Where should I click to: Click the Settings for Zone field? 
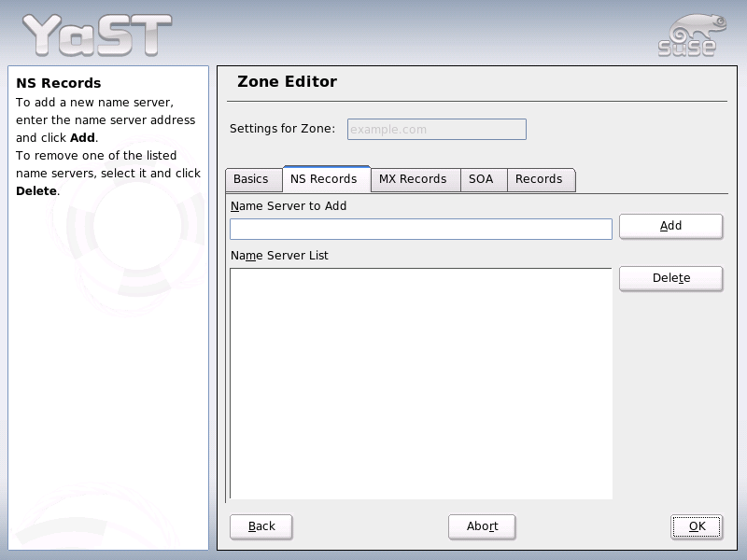[437, 129]
